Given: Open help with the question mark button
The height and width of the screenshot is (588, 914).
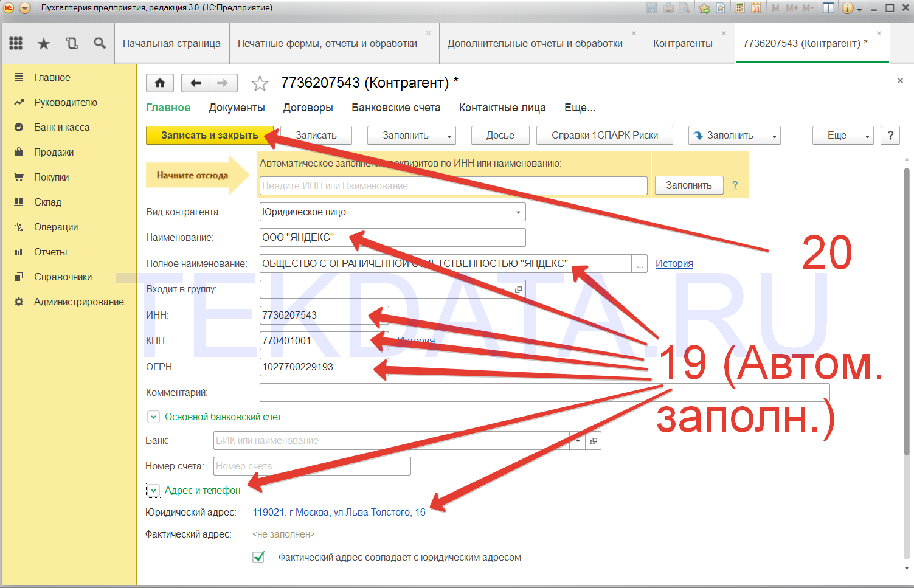Looking at the screenshot, I should [890, 136].
